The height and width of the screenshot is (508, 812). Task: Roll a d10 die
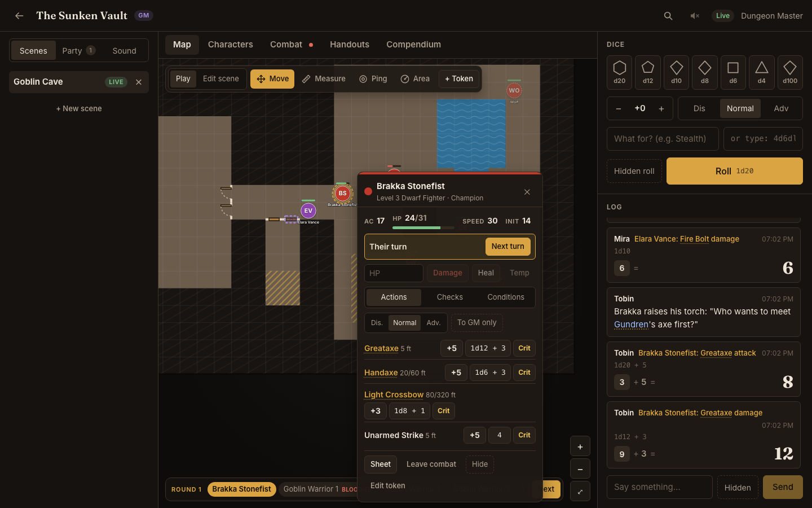click(x=677, y=72)
